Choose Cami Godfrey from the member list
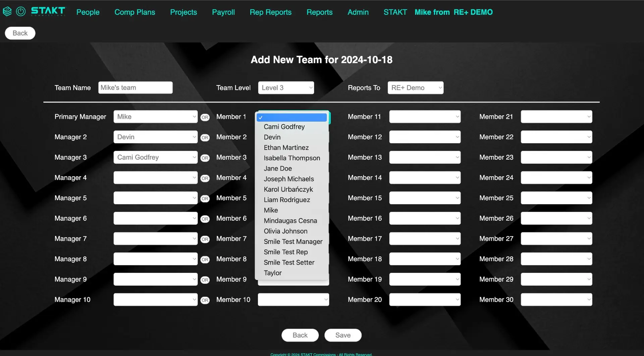644x356 pixels. click(x=284, y=127)
